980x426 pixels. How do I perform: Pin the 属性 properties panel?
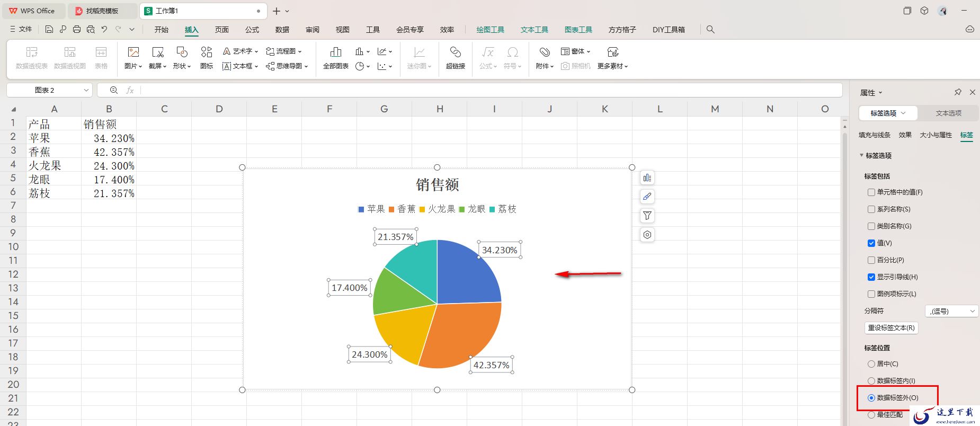tap(958, 92)
